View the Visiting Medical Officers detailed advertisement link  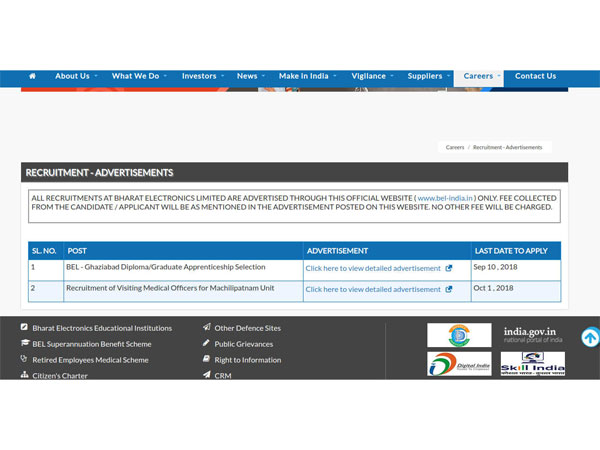373,289
